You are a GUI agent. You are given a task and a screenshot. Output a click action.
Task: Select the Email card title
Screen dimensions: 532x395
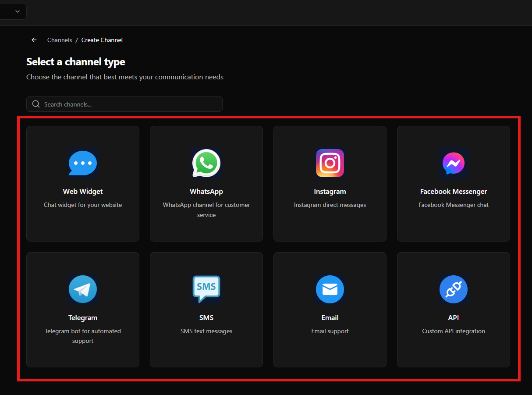(330, 318)
